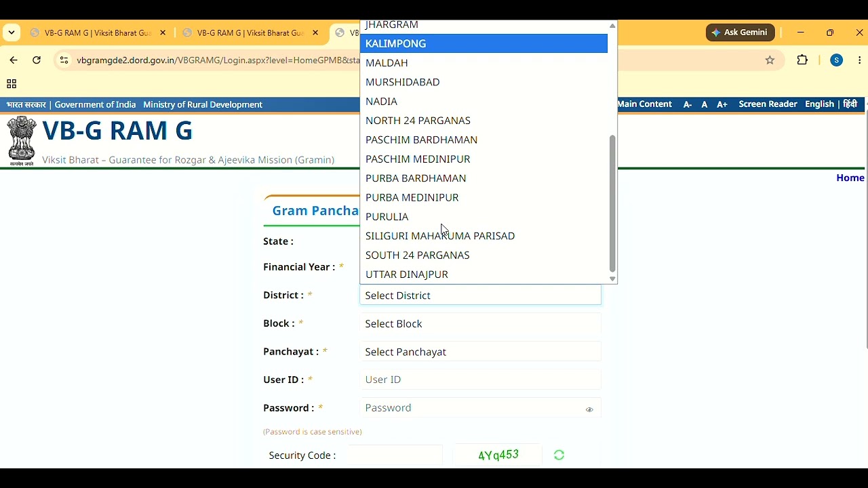868x488 pixels.
Task: Click the Ask Gemini button
Action: tap(741, 33)
